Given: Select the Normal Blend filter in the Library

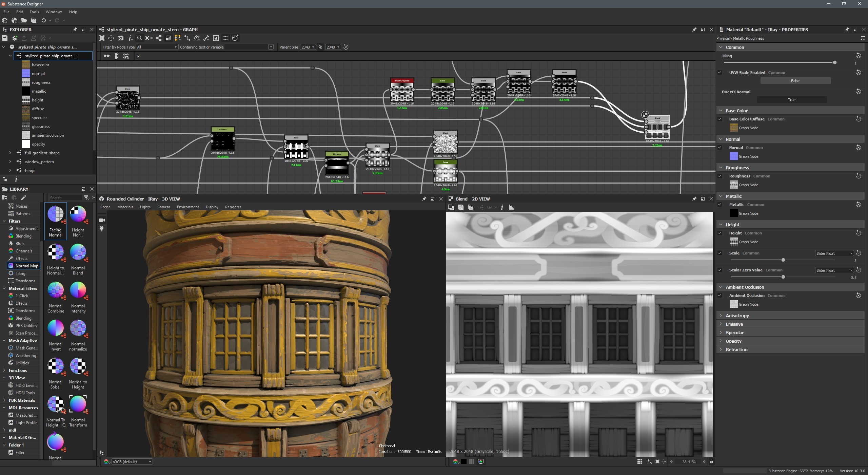Looking at the screenshot, I should click(x=78, y=253).
